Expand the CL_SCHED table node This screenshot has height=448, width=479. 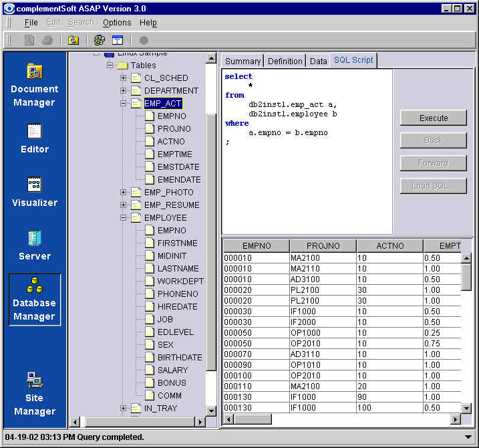(123, 78)
